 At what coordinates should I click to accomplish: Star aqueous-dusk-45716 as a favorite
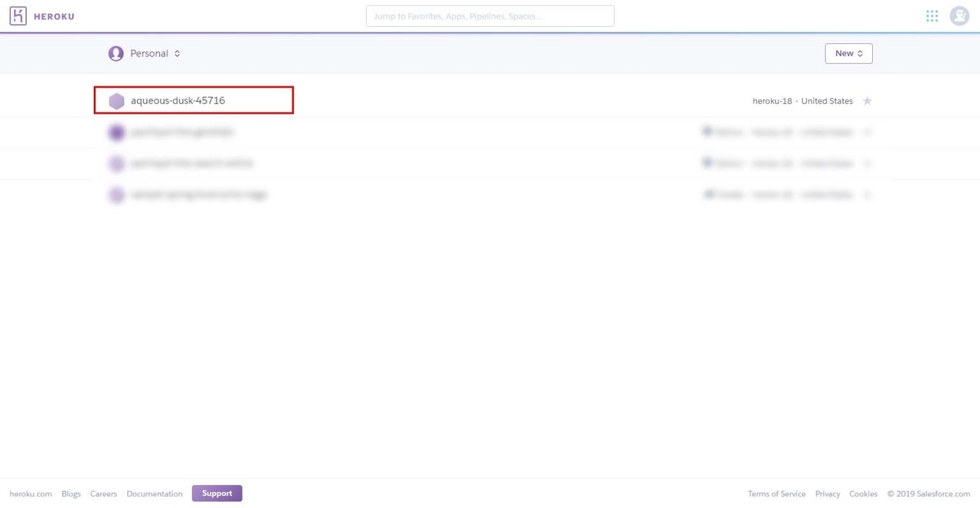[867, 100]
